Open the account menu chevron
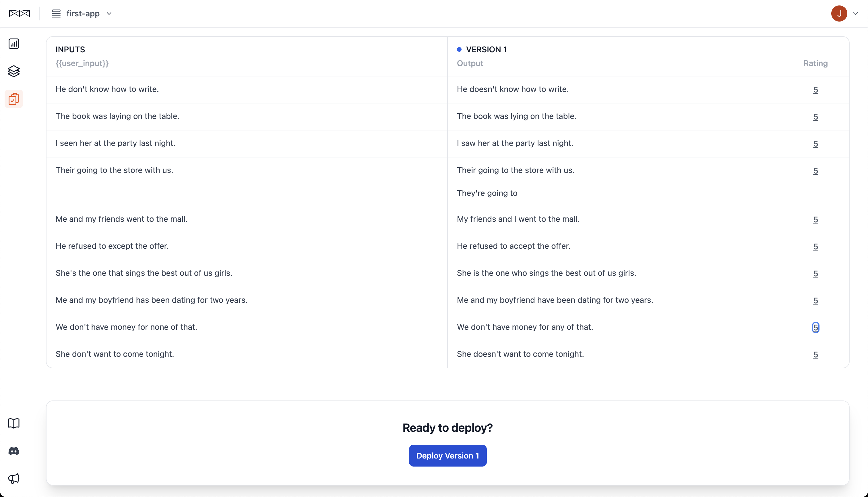868x497 pixels. tap(855, 13)
